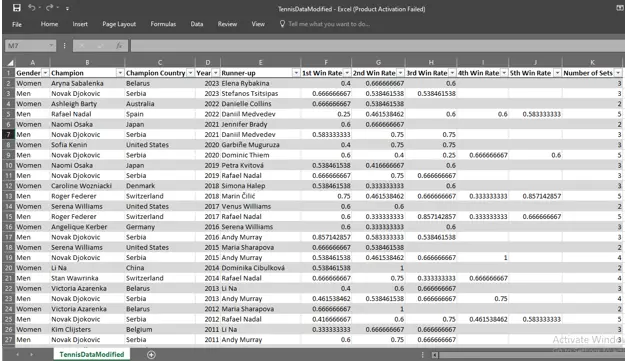Click the Australia country cell

tap(160, 104)
